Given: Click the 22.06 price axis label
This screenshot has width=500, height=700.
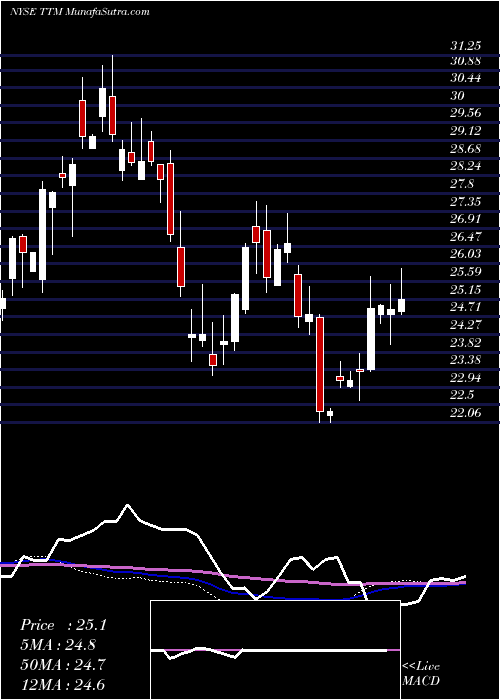Looking at the screenshot, I should 465,413.
